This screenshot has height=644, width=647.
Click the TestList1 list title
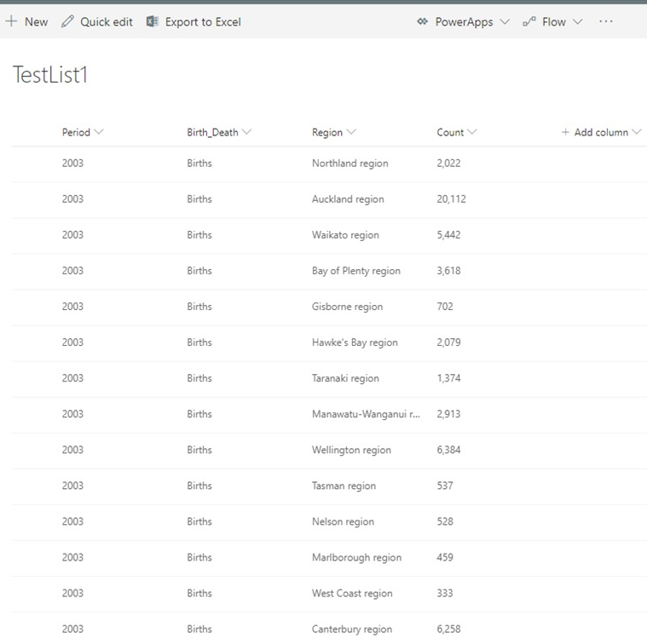(x=50, y=75)
